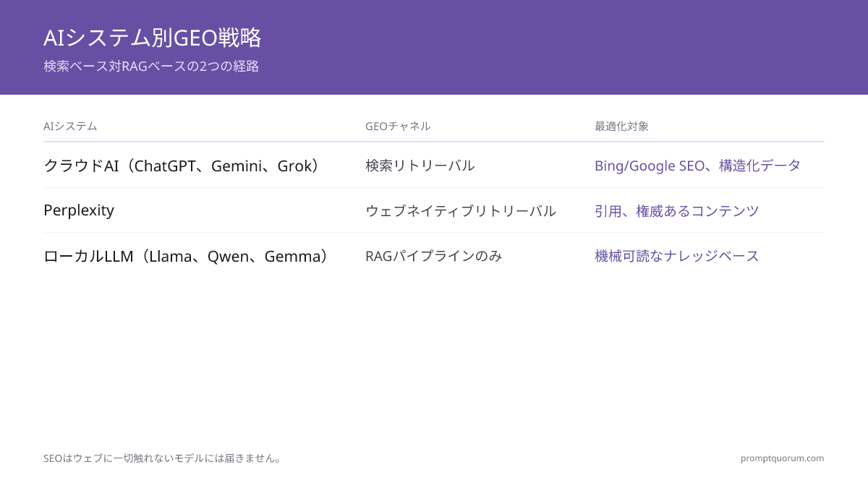Viewport: 868px width, 488px height.
Task: Click the 'RAGパイプラインのみ' cell
Action: pyautogui.click(x=434, y=256)
